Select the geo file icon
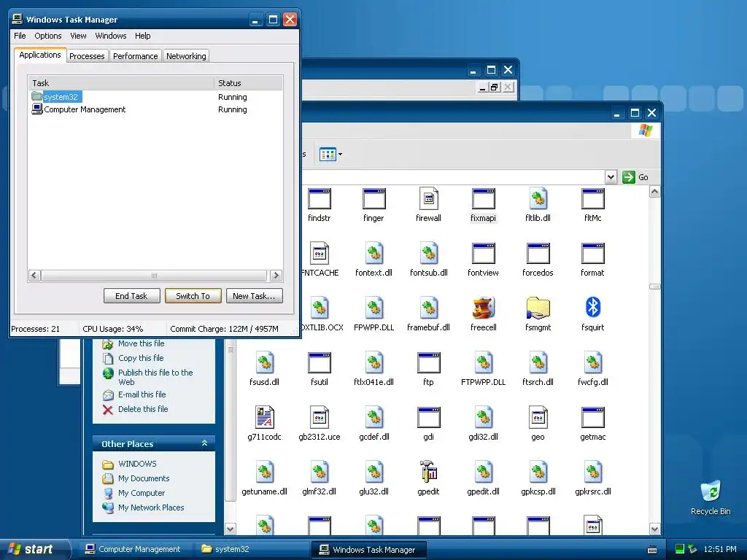The image size is (747, 560). point(538,418)
